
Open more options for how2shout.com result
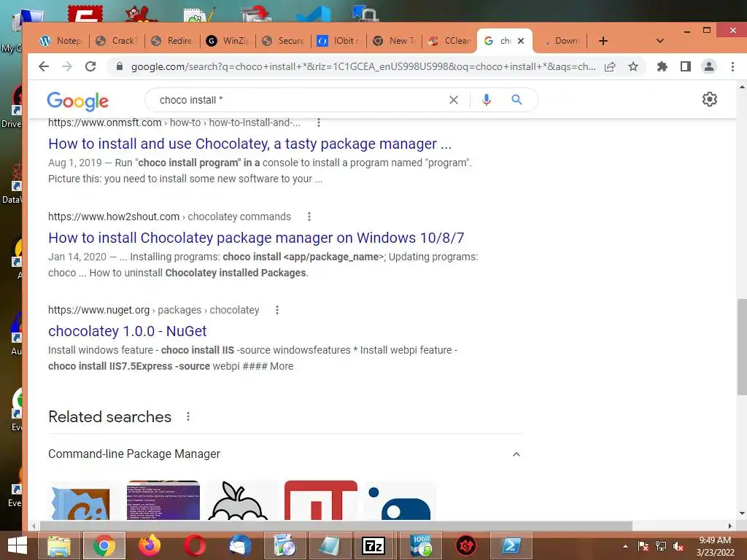point(309,217)
